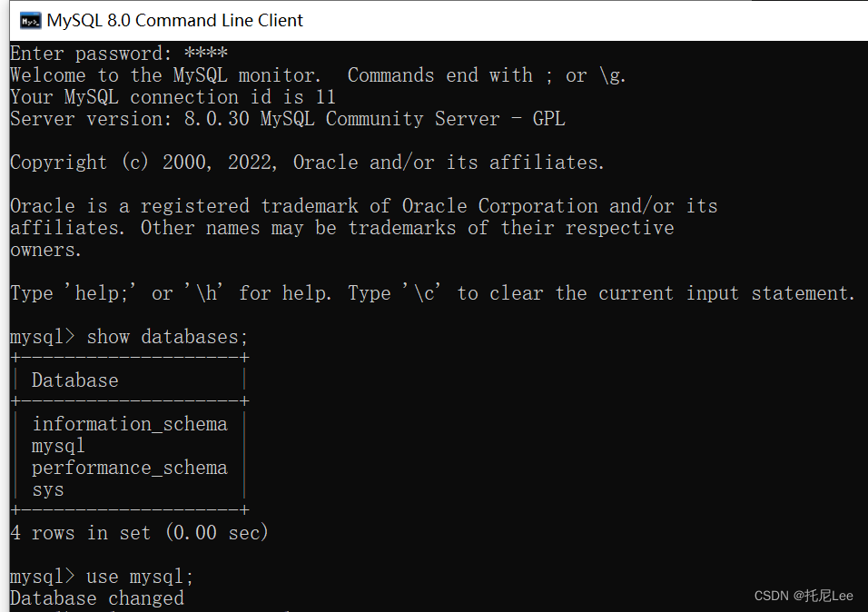Select the Database column header text
Viewport: 868px width, 612px height.
74,380
